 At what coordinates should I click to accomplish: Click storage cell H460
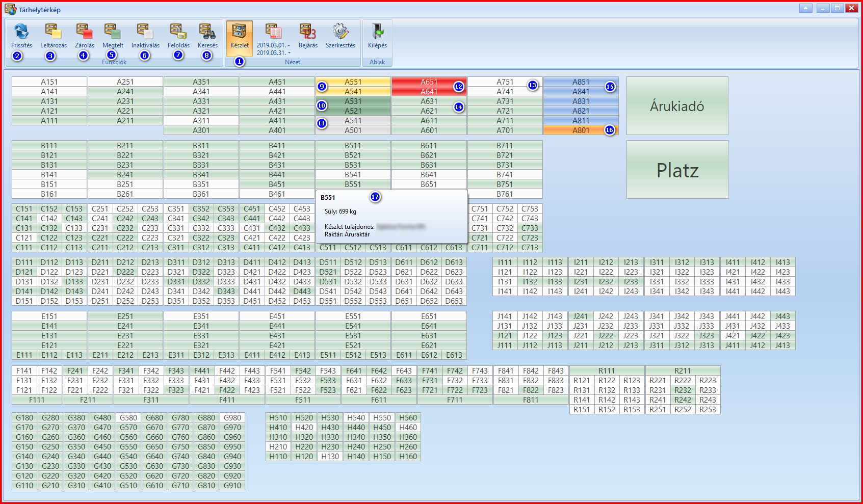[408, 428]
